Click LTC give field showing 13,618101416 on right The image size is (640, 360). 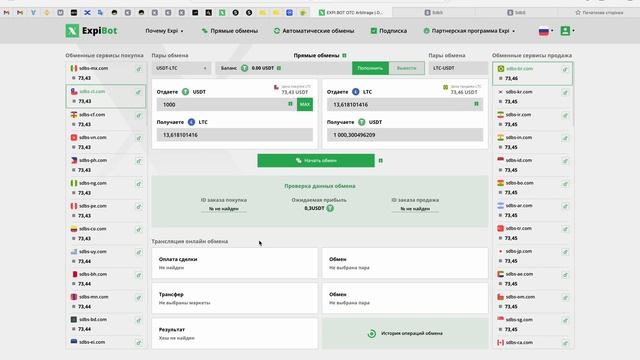click(x=405, y=104)
